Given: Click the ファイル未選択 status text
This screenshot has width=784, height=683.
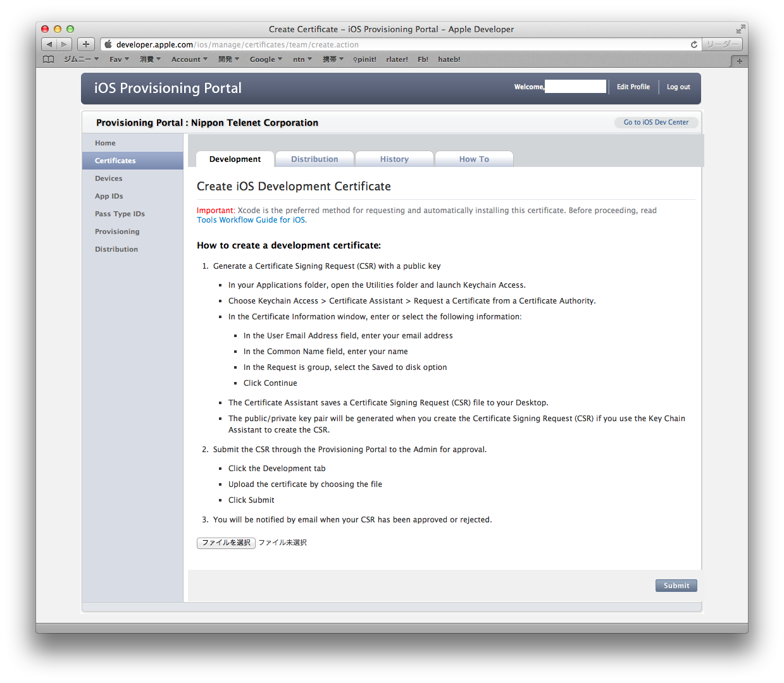Looking at the screenshot, I should tap(282, 543).
